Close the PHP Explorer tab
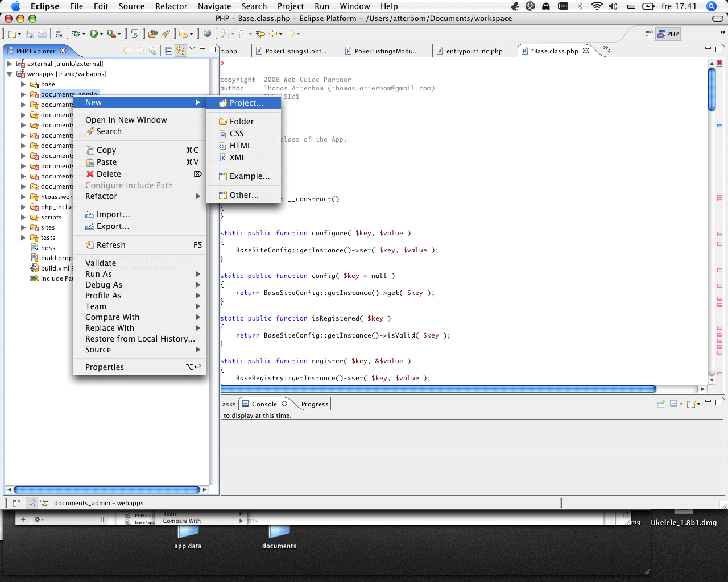This screenshot has height=582, width=728. pyautogui.click(x=63, y=51)
